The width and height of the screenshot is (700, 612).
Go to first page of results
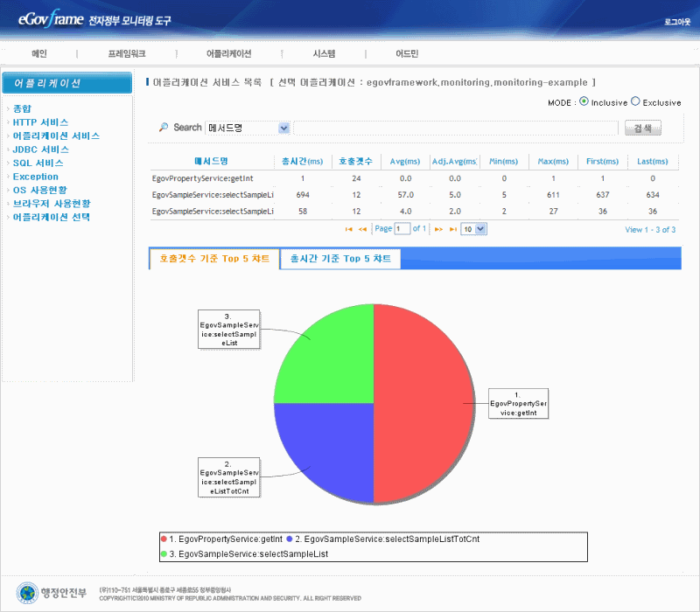tap(349, 229)
